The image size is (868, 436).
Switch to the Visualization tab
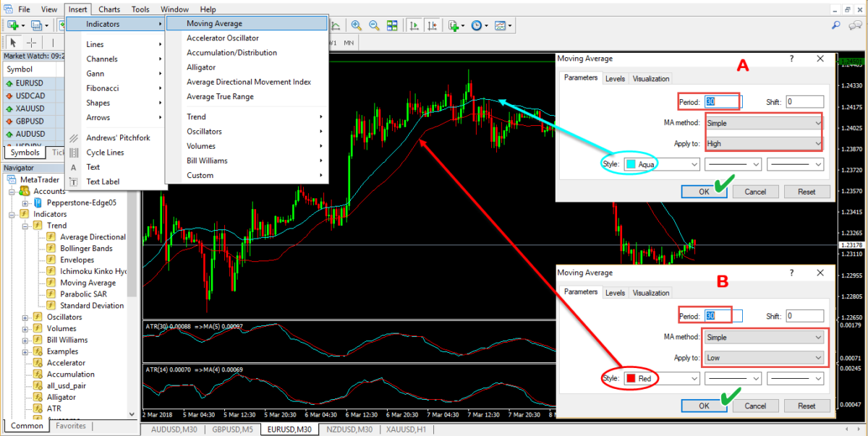[650, 78]
